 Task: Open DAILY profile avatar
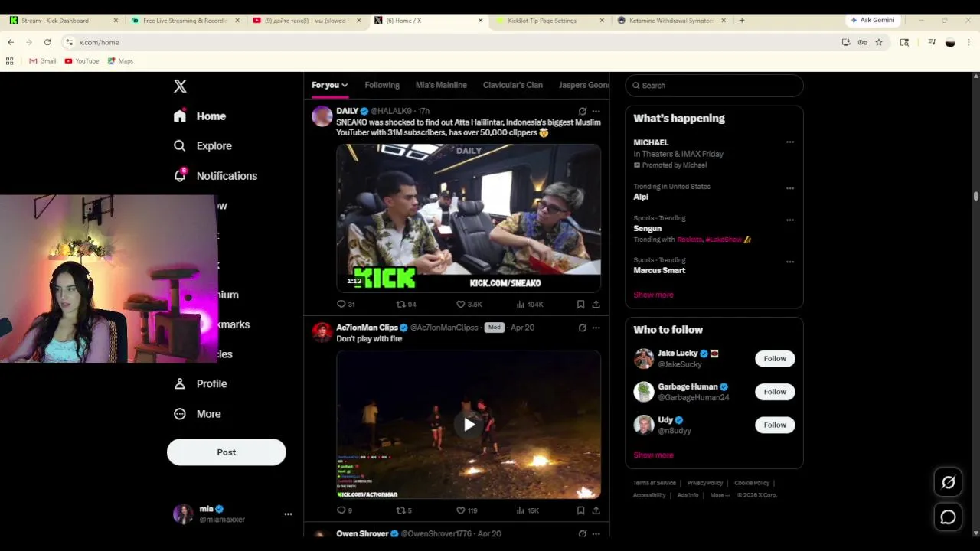pos(322,116)
